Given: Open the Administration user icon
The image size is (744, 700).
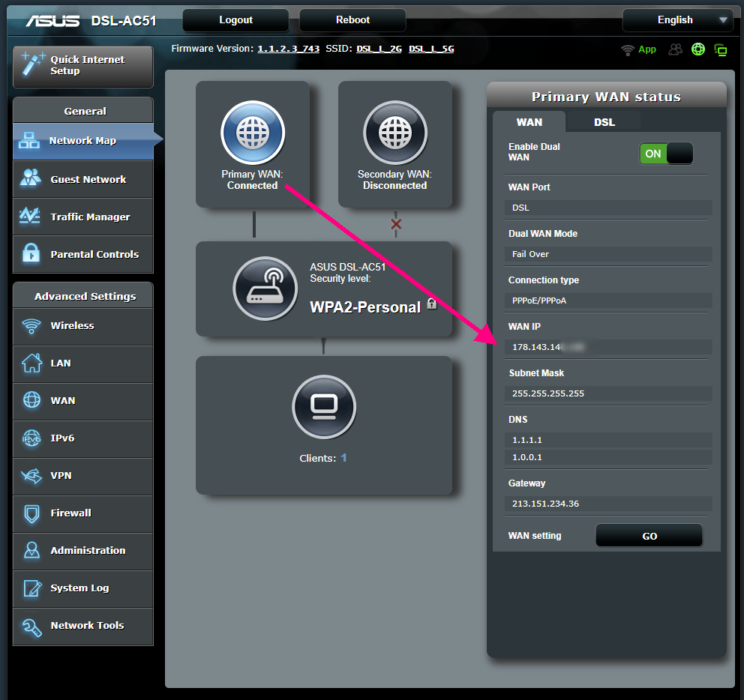Looking at the screenshot, I should pos(31,550).
